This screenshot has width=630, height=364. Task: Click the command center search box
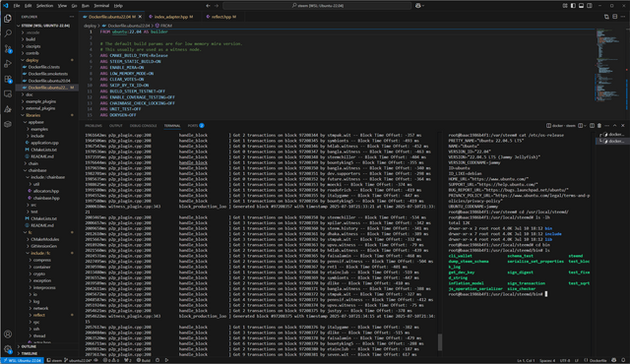tap(317, 6)
